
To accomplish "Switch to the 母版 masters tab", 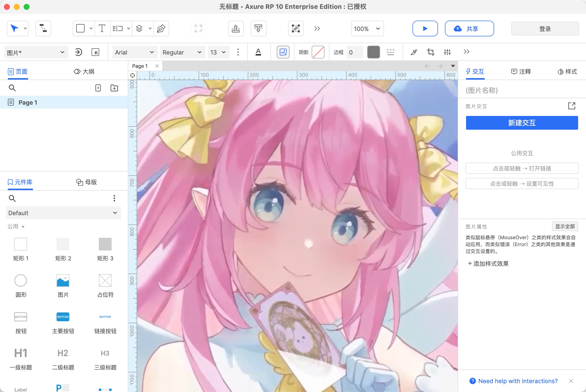I will pyautogui.click(x=87, y=182).
